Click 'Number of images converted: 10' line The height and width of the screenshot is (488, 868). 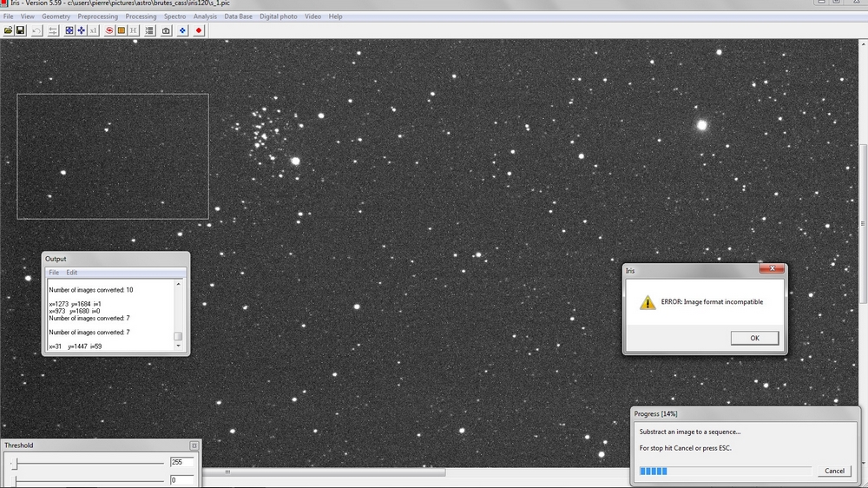[91, 290]
